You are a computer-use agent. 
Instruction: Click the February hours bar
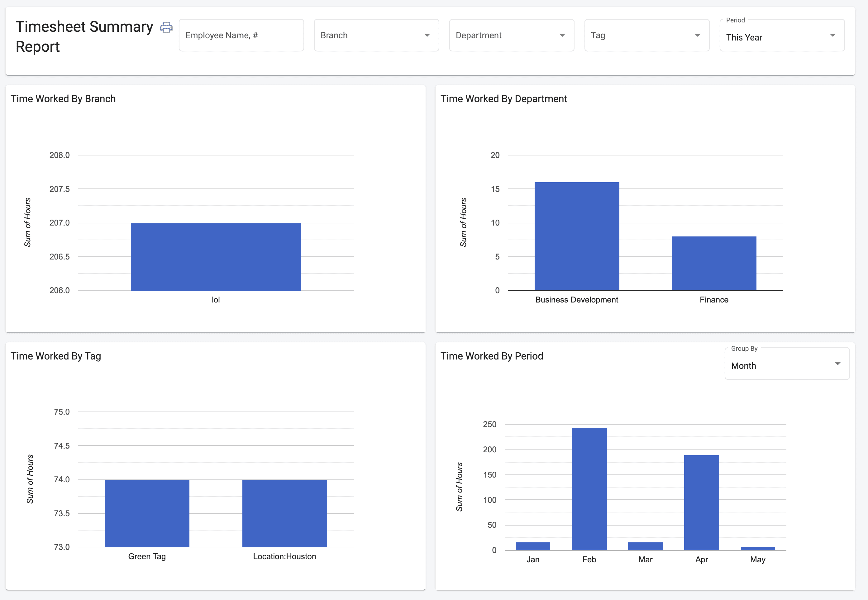tap(589, 489)
